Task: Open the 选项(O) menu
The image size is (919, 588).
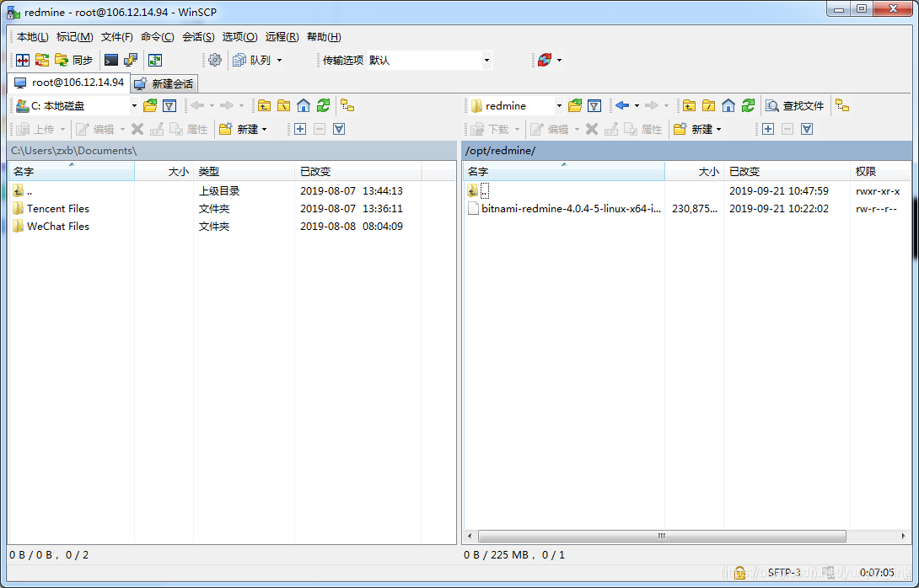Action: click(x=239, y=37)
